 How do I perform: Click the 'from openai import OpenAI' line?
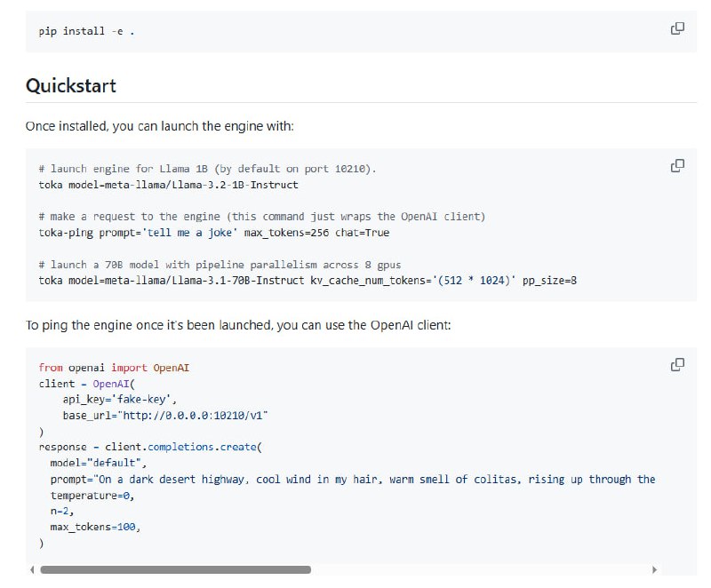[114, 368]
